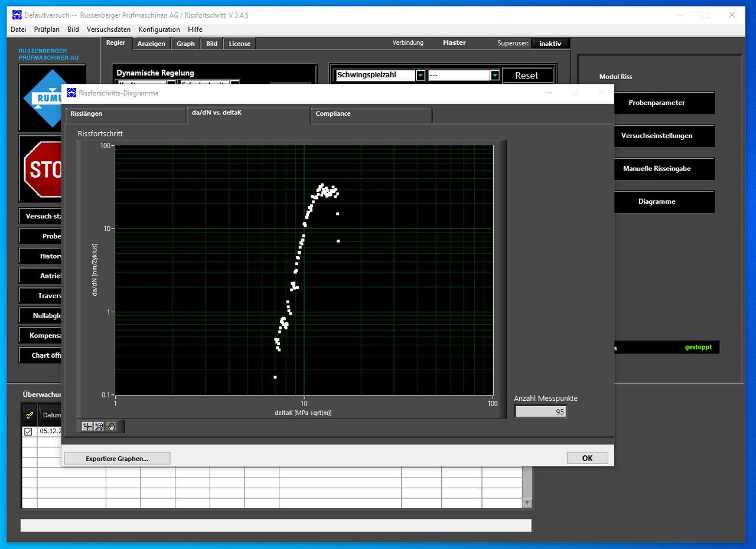Open Probenparameter in Modul Riss panel
756x549 pixels.
pyautogui.click(x=664, y=103)
